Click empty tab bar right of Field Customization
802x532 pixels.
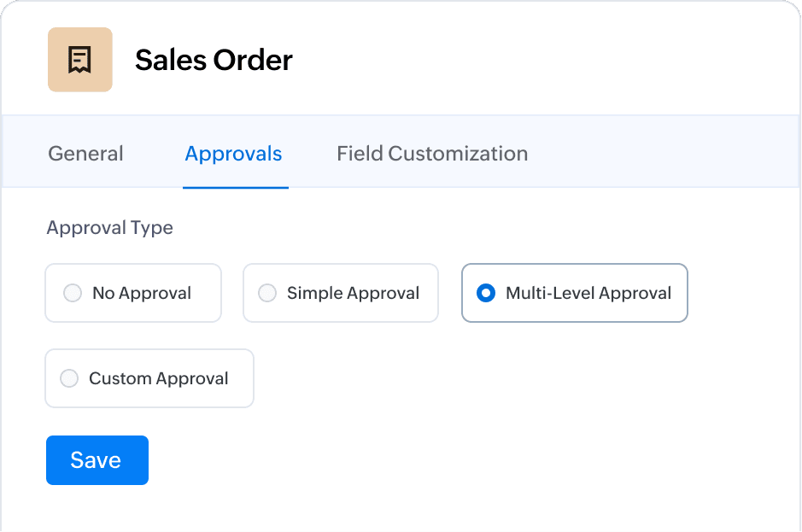coord(666,154)
